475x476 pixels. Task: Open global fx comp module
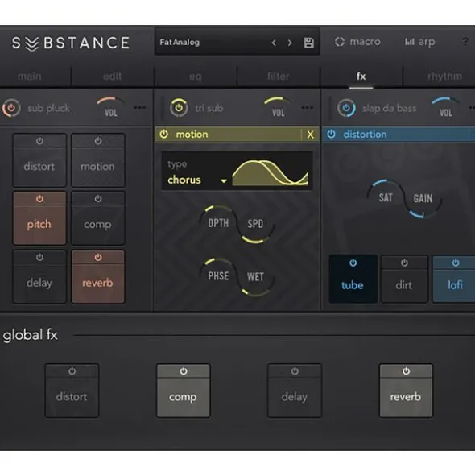click(184, 397)
